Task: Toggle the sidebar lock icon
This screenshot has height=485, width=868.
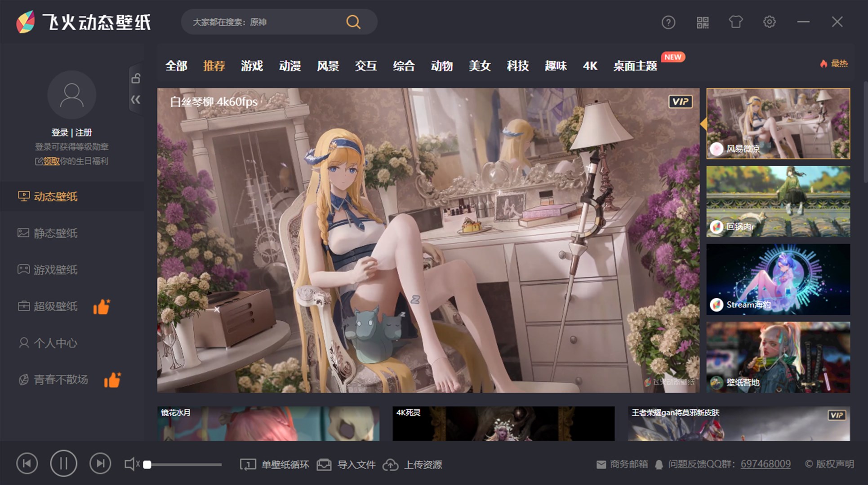Action: 136,78
